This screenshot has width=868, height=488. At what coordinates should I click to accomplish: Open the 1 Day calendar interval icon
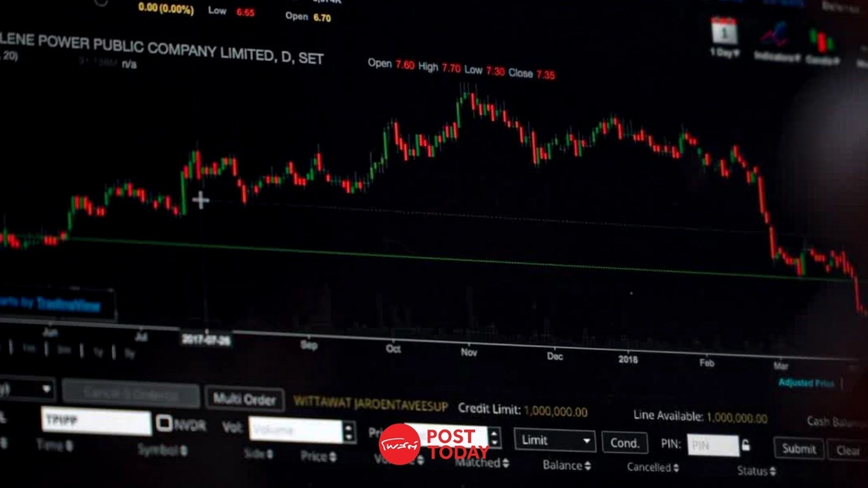click(x=724, y=33)
